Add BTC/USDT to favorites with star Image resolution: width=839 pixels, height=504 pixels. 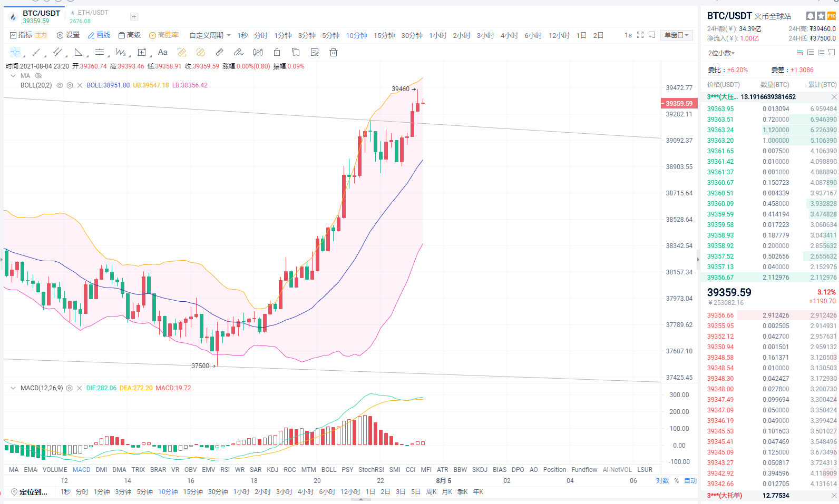[821, 16]
